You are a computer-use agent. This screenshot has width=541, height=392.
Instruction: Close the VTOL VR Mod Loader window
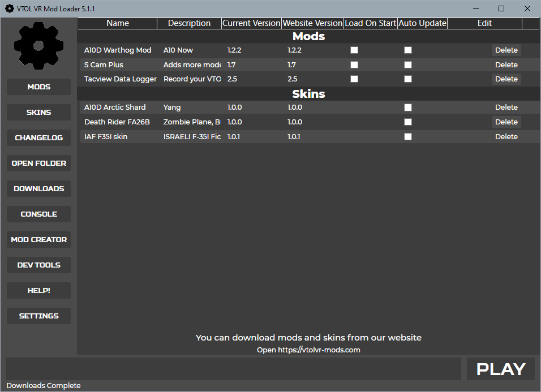click(x=527, y=8)
